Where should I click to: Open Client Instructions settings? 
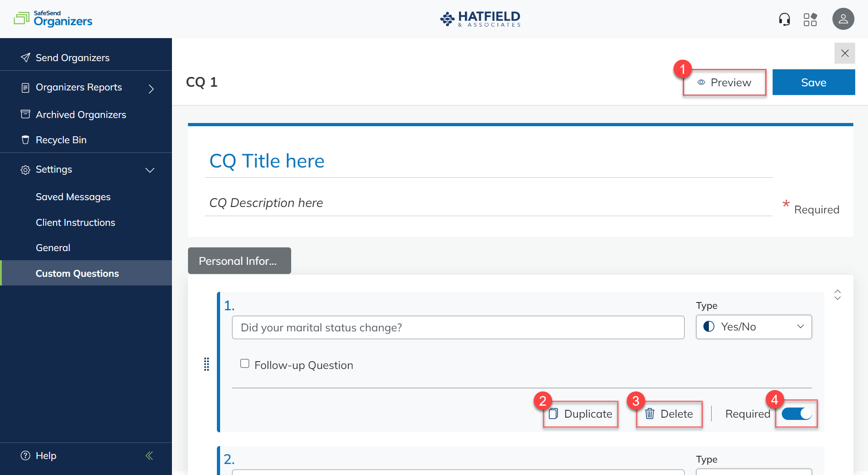[x=75, y=223]
